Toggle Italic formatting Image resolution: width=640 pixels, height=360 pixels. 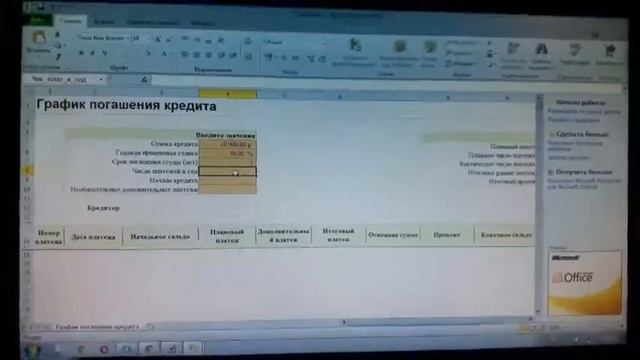pyautogui.click(x=92, y=53)
